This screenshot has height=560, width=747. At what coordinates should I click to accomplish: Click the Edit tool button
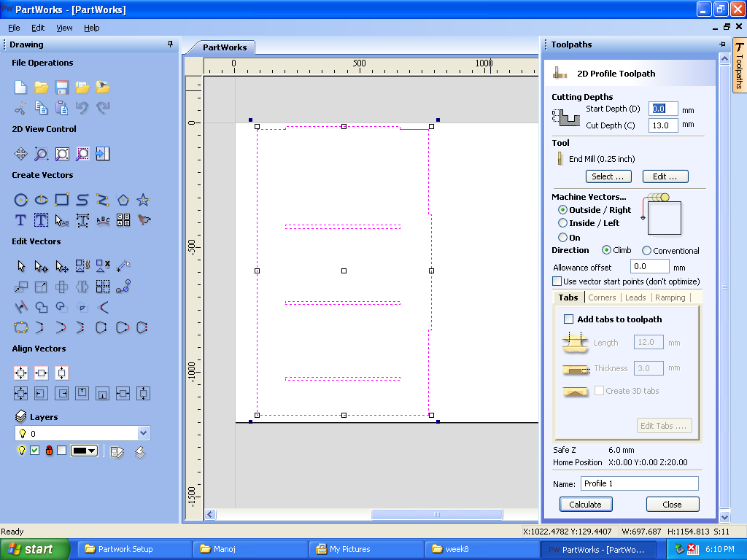(x=665, y=176)
